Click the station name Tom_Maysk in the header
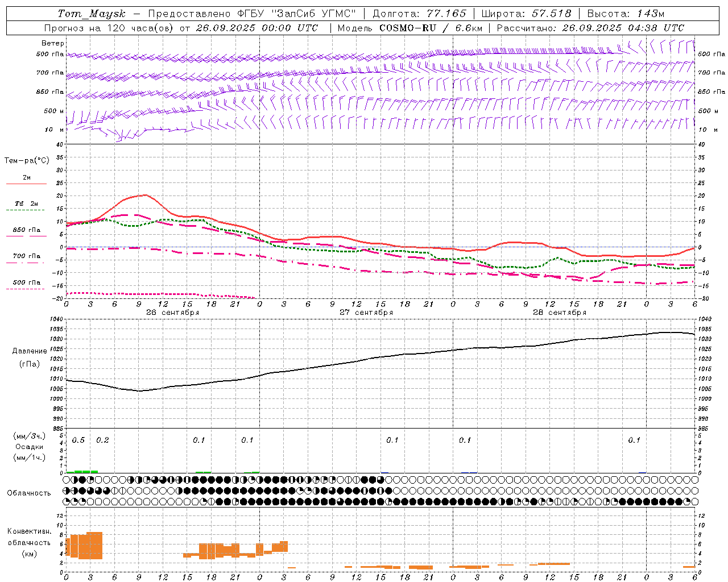This screenshot has width=728, height=582. pos(92,14)
